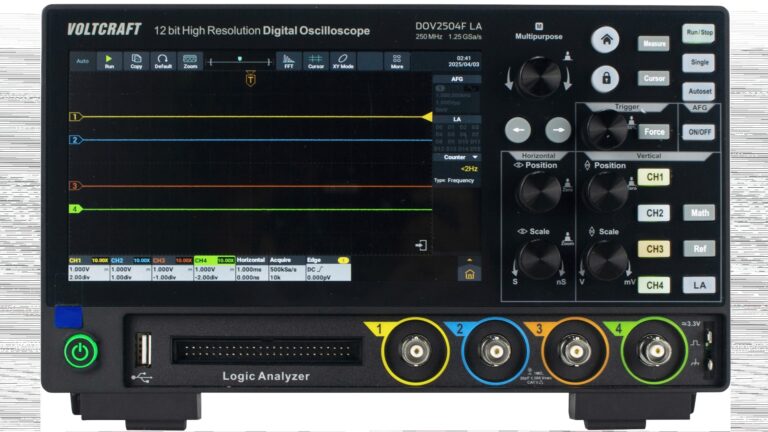
Task: Open the Horizontal timebase settings box
Action: tap(252, 269)
